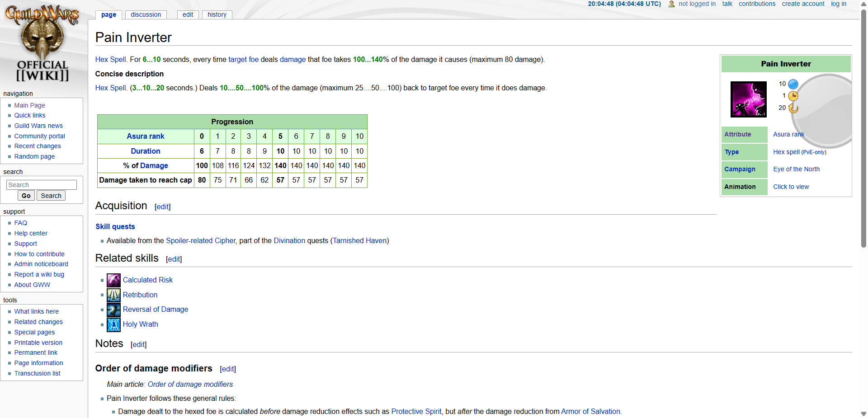
Task: Open Guild Wars news link
Action: click(38, 126)
